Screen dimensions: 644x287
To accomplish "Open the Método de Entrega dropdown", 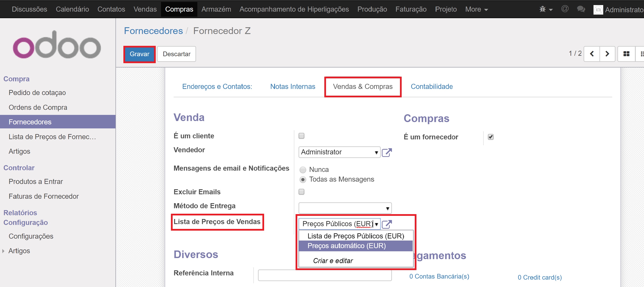I will pyautogui.click(x=387, y=208).
